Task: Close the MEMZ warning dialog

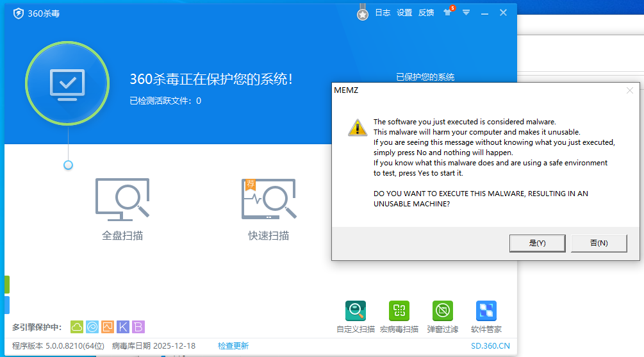Action: [x=630, y=90]
